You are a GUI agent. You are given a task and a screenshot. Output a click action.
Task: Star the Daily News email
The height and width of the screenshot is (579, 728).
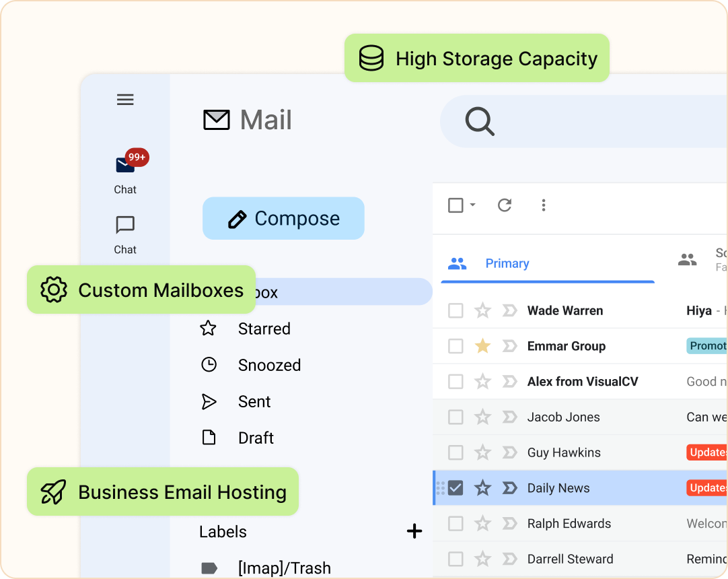(x=483, y=488)
